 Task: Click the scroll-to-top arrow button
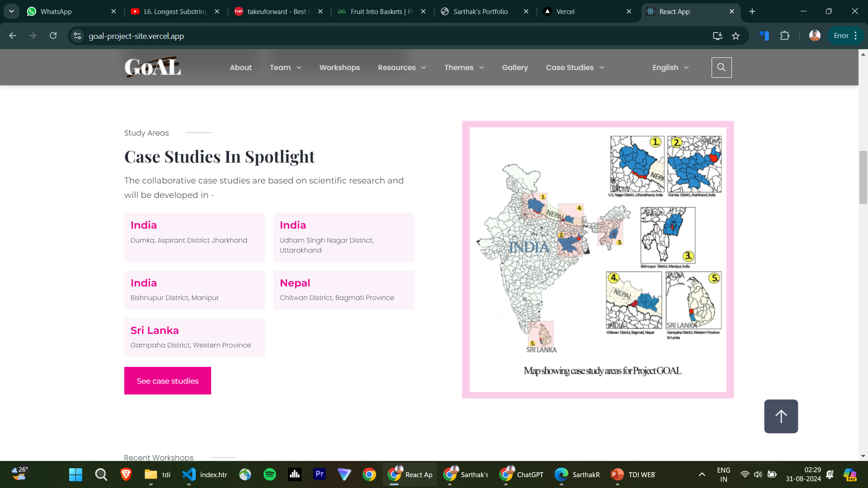[x=781, y=416]
